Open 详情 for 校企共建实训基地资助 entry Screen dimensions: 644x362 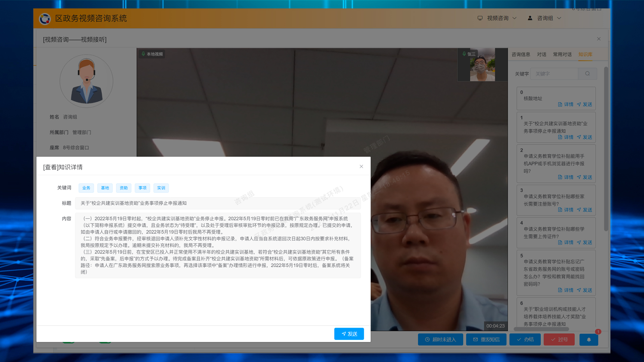566,137
